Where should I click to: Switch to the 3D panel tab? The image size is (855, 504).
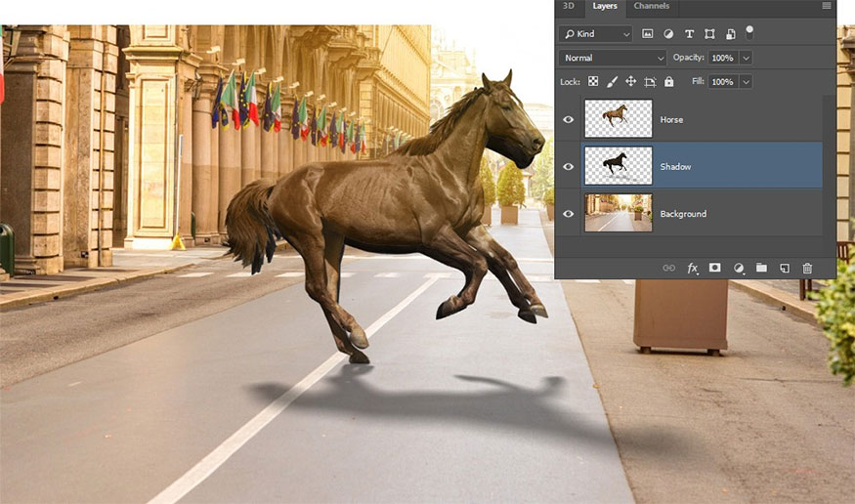point(568,6)
